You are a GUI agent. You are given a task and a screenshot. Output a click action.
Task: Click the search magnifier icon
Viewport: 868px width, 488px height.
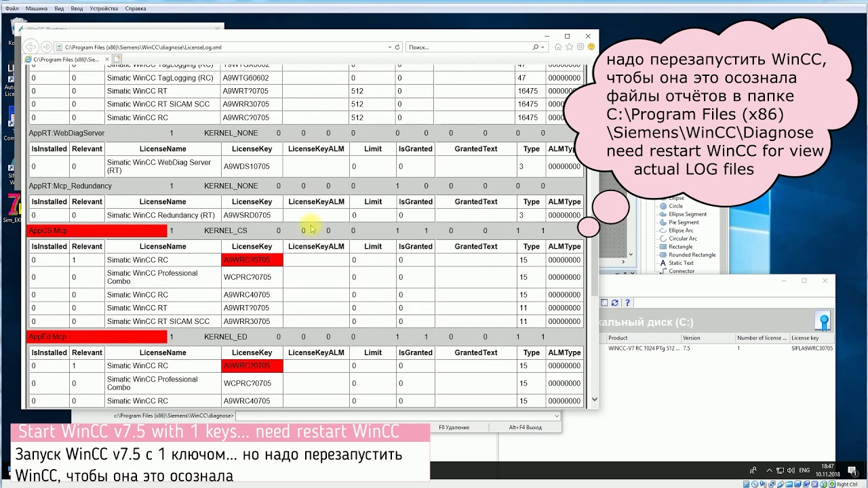(x=536, y=47)
